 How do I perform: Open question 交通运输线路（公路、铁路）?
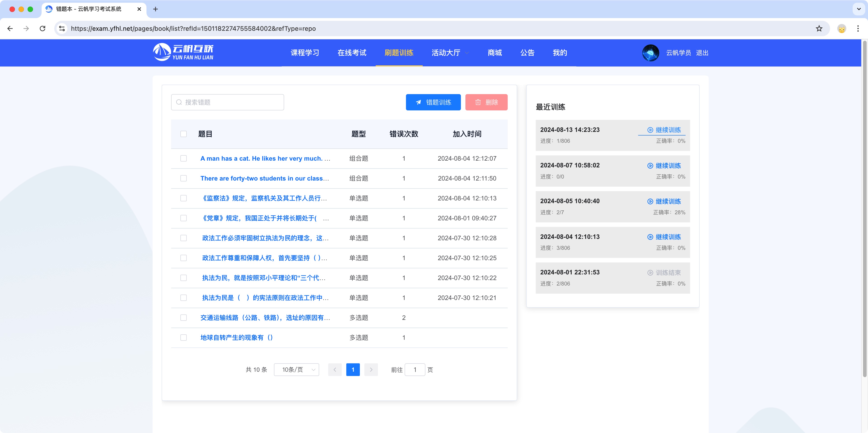265,318
